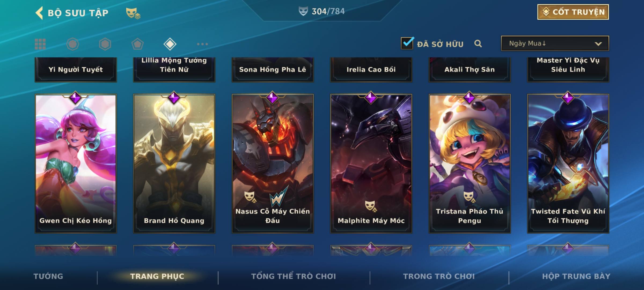Viewport: 644px width, 290px height.
Task: Open the mask and coins icon
Action: 133,13
